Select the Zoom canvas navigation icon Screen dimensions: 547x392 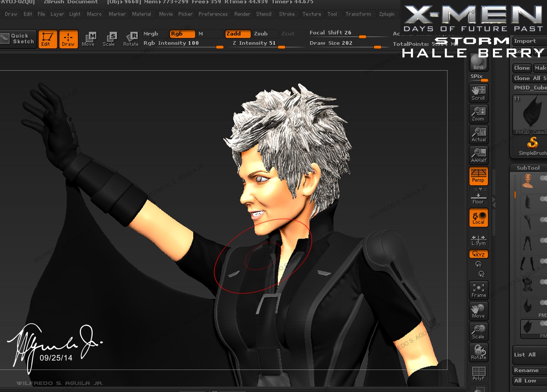pos(478,114)
